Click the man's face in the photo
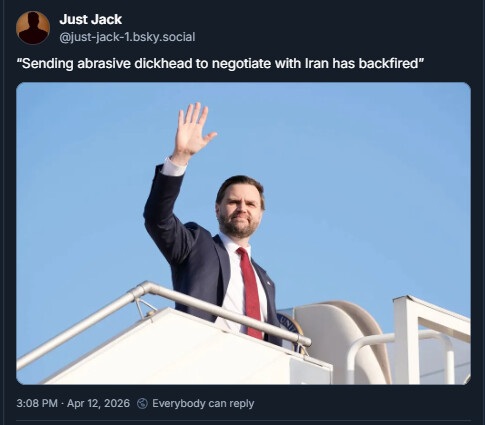The height and width of the screenshot is (425, 485). pos(240,209)
